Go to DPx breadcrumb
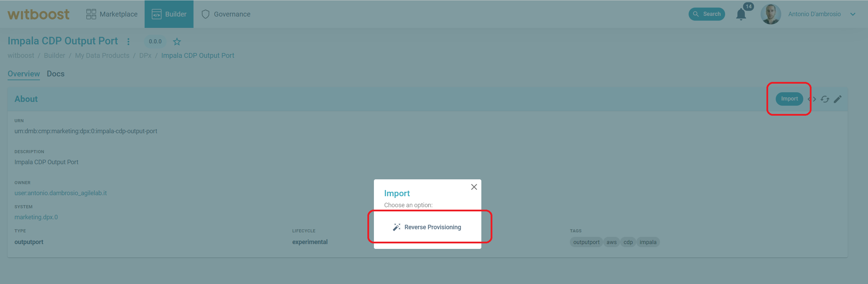This screenshot has height=284, width=868. click(145, 55)
